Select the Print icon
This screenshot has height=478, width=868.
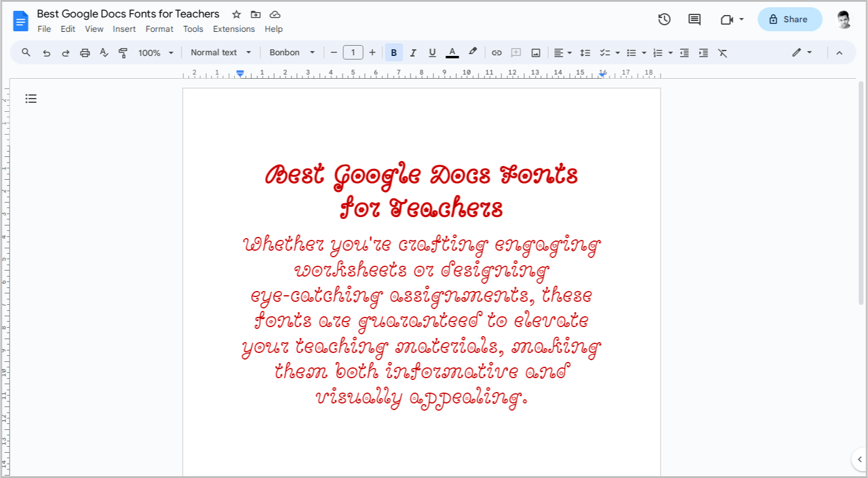[x=85, y=52]
